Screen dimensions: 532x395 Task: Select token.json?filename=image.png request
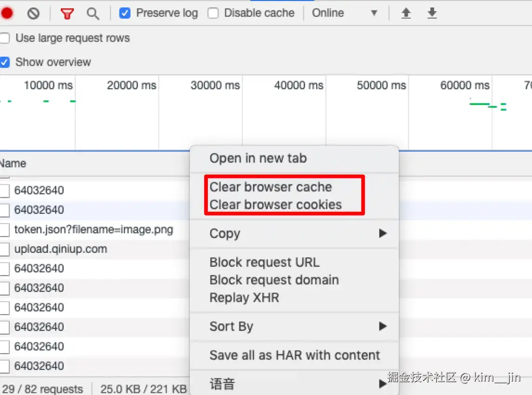[x=94, y=230]
